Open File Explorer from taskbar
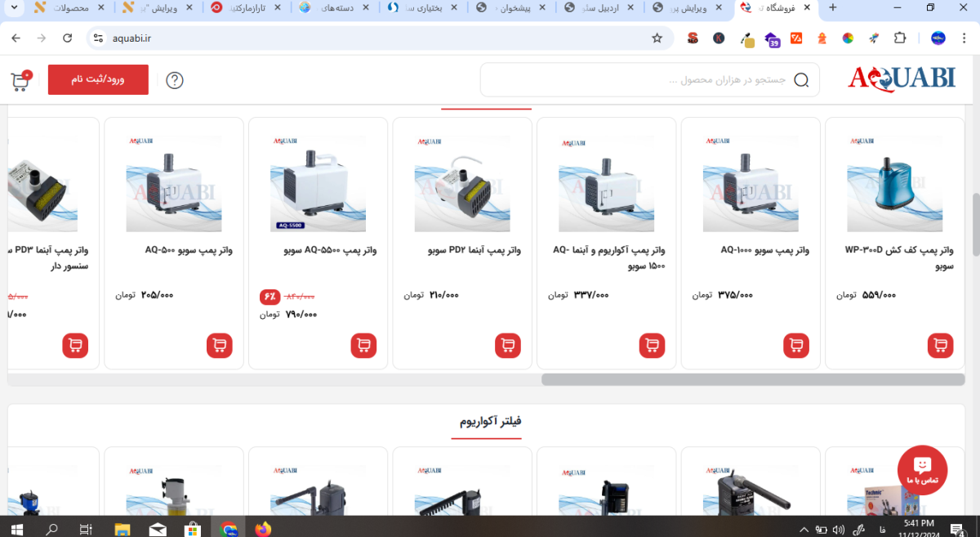This screenshot has height=537, width=980. (x=122, y=529)
